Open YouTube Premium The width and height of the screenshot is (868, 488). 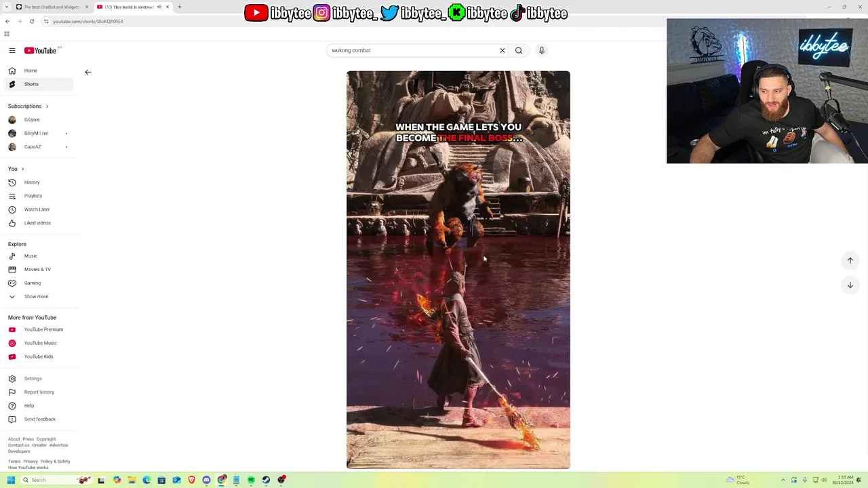pyautogui.click(x=39, y=329)
